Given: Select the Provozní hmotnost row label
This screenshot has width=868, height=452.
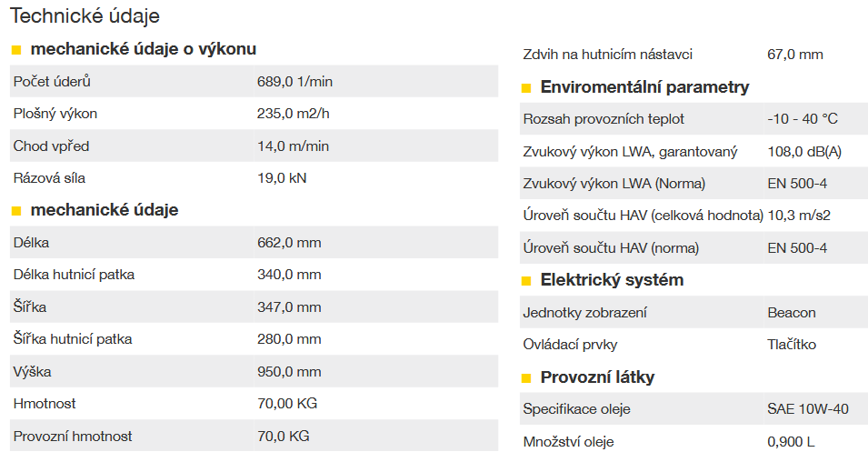Looking at the screenshot, I should (73, 437).
